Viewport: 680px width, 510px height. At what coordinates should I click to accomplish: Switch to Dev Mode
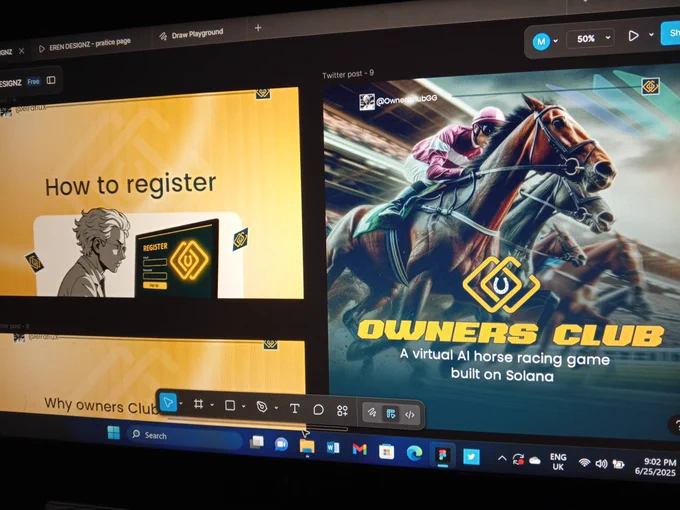click(x=410, y=415)
